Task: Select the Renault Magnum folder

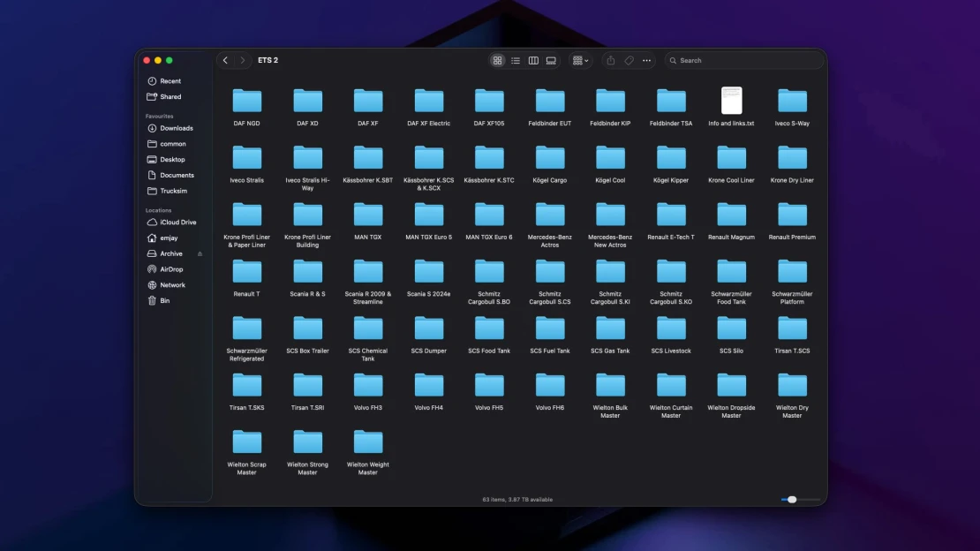Action: [x=731, y=215]
